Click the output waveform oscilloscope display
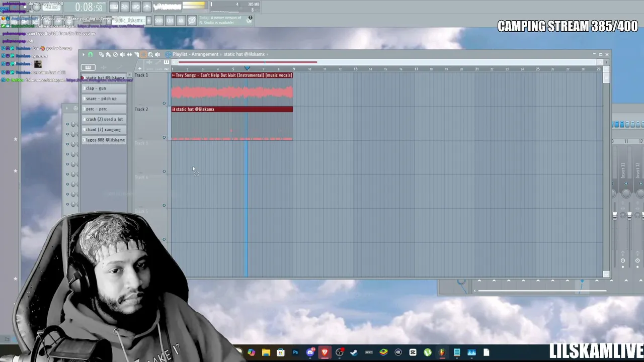644x362 pixels. pos(168,7)
